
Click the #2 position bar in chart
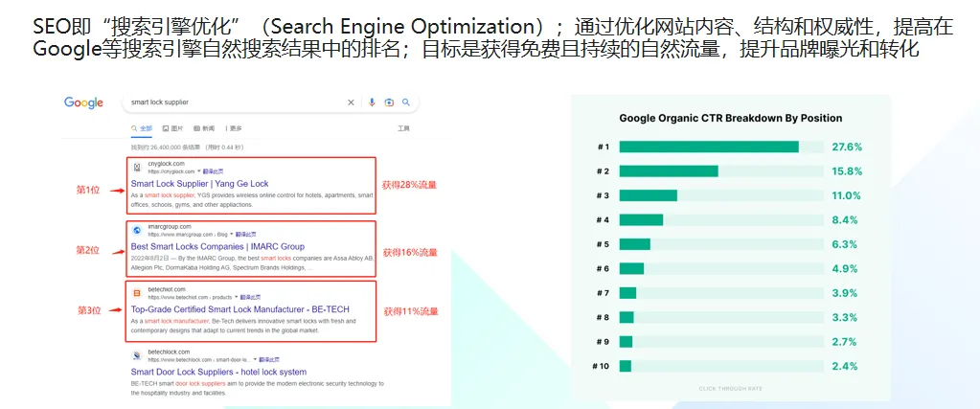669,171
